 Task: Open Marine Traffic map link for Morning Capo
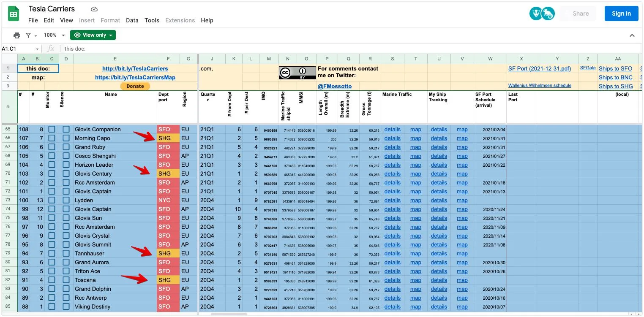click(416, 138)
